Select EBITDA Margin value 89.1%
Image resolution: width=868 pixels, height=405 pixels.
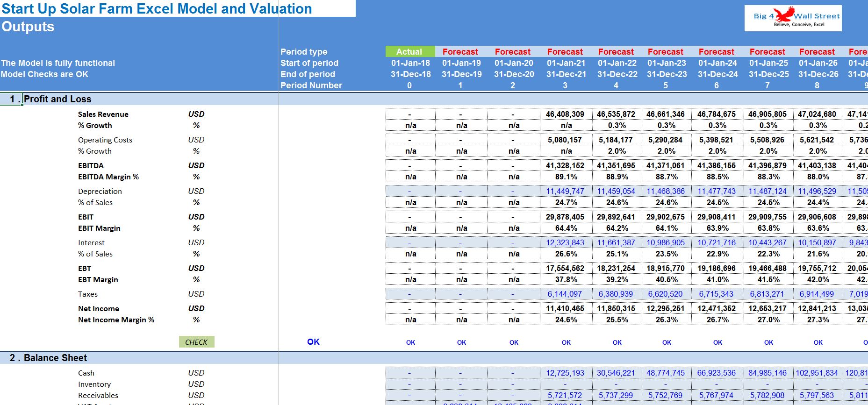pyautogui.click(x=566, y=177)
